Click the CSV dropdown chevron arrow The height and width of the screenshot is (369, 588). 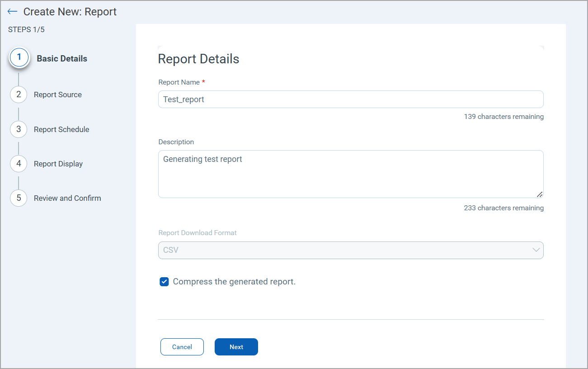click(x=536, y=250)
